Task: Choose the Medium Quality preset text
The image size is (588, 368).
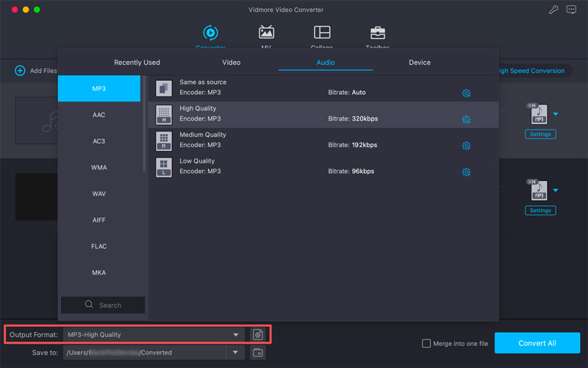Action: click(203, 135)
